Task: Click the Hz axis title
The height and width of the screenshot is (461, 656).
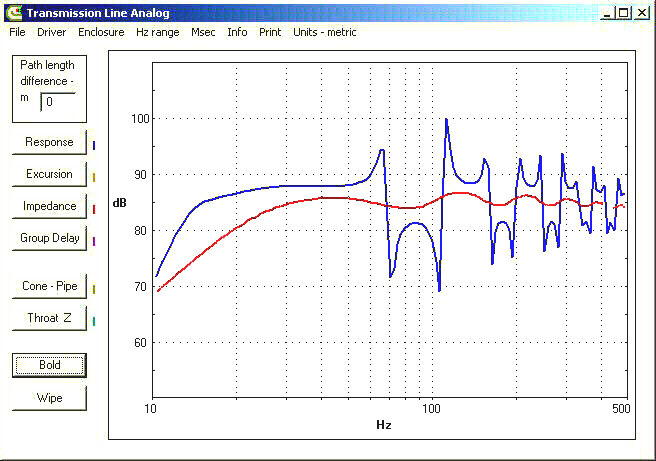Action: [x=384, y=425]
